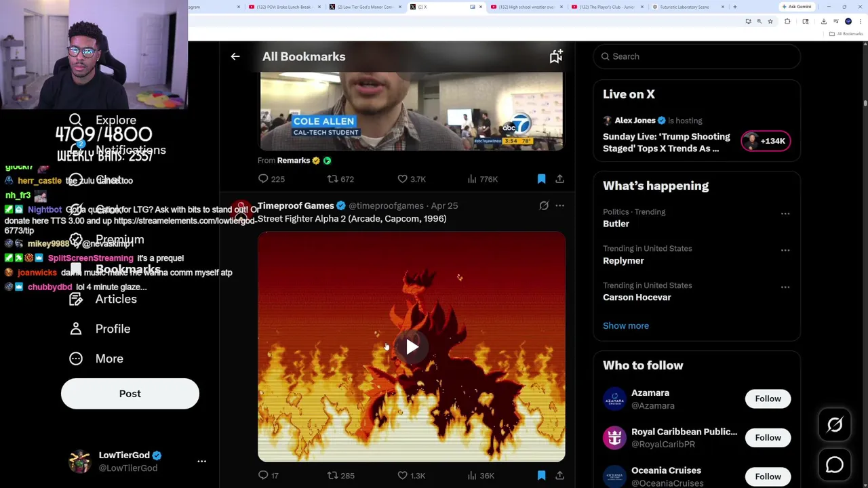The image size is (868, 488).
Task: Open Grok icon on Timeproof Games post
Action: [x=544, y=205]
